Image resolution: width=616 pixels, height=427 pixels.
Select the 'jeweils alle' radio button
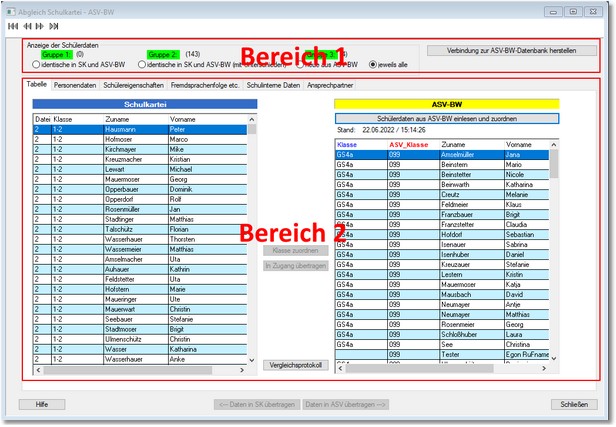[373, 64]
